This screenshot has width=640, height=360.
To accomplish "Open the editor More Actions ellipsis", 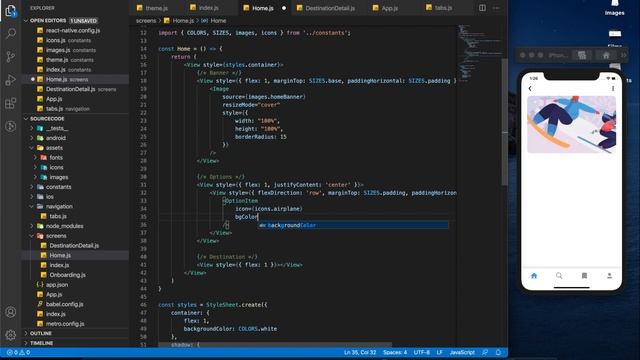I will pos(496,8).
